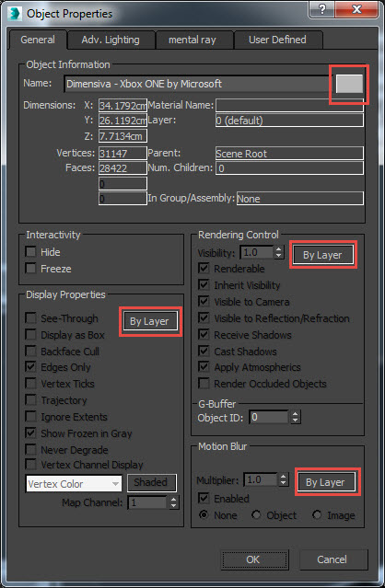Decrease Object ID using spinner down arrow
Screen dimensions: 385x588
click(296, 421)
